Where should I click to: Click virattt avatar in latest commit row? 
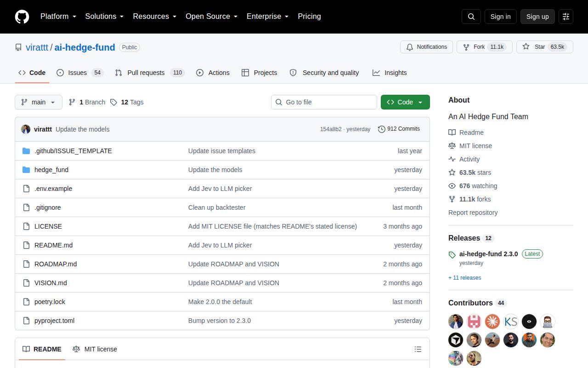26,129
